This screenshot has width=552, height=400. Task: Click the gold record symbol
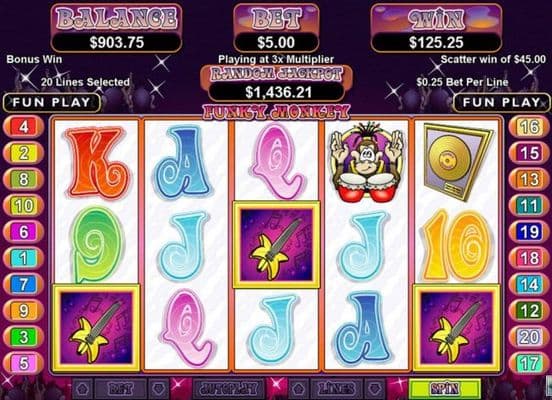coord(457,161)
